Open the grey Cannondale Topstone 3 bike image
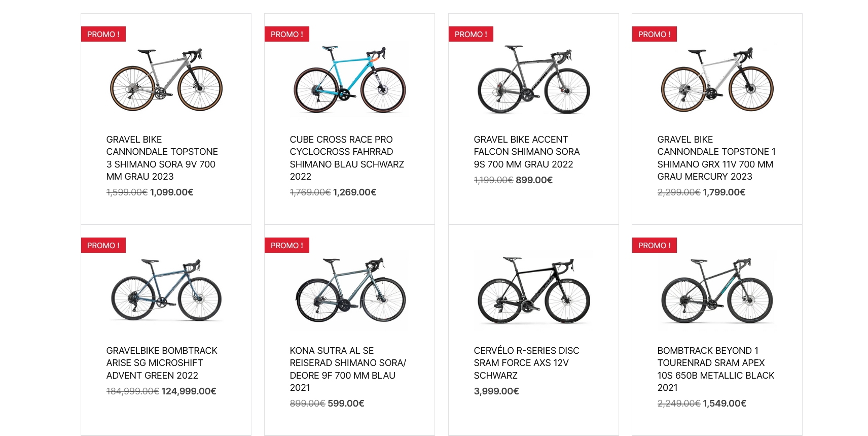Viewport: 868px width, 436px height. 166,80
